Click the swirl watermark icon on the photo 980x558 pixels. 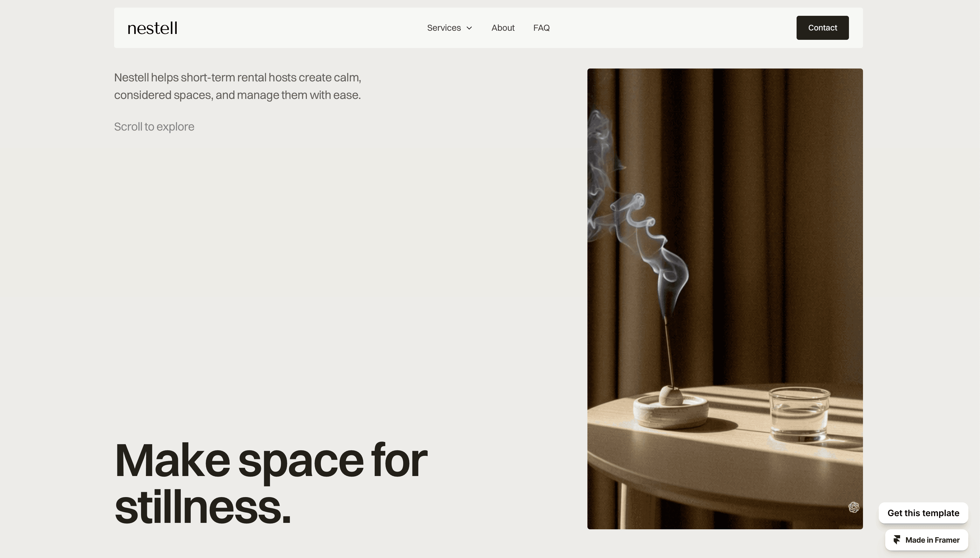point(854,507)
